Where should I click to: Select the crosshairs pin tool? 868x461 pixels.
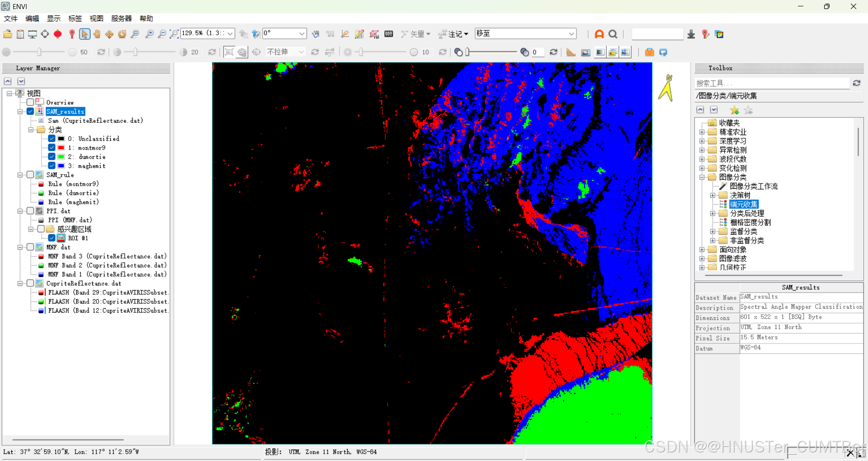71,34
